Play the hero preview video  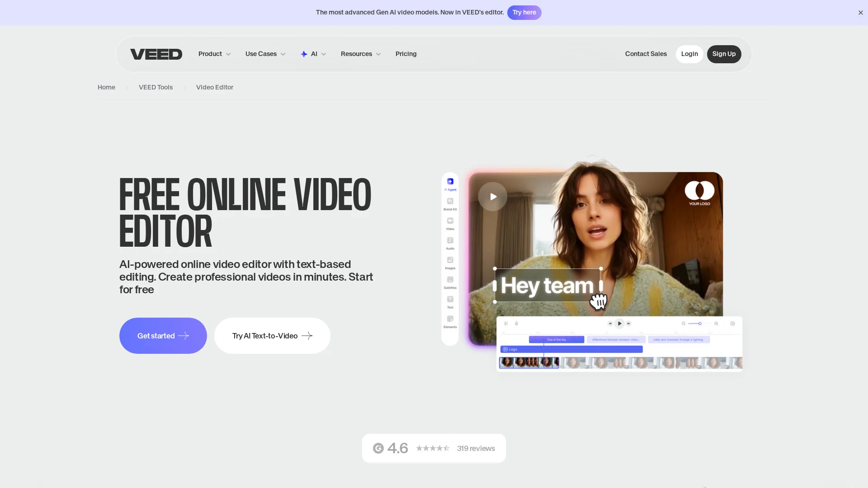(x=493, y=197)
